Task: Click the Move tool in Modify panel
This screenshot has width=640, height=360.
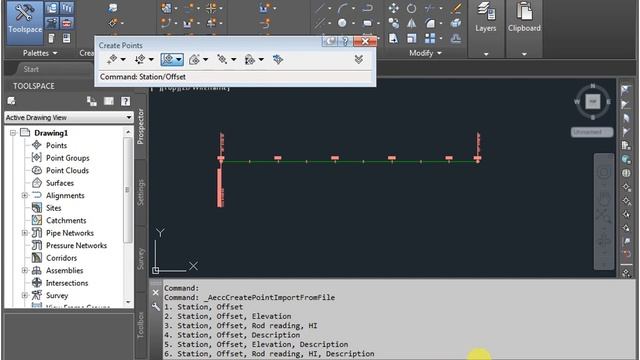Action: pos(393,8)
